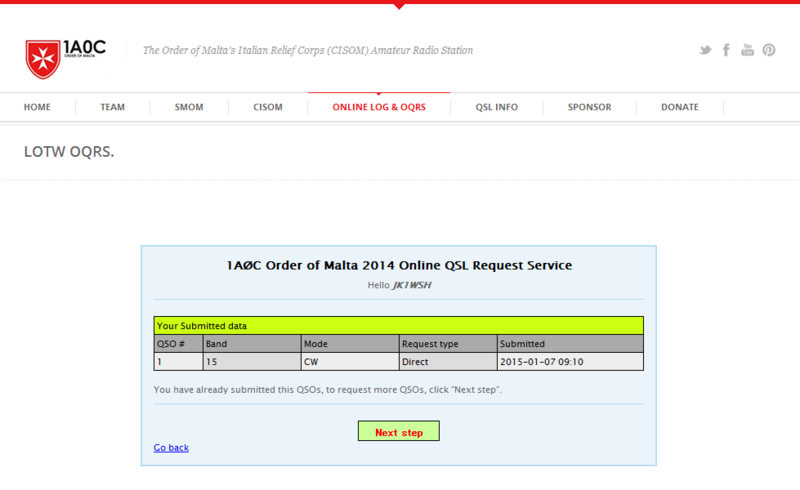The height and width of the screenshot is (490, 800).
Task: Click the 1AØC Online QSL Request Service title
Action: point(399,265)
